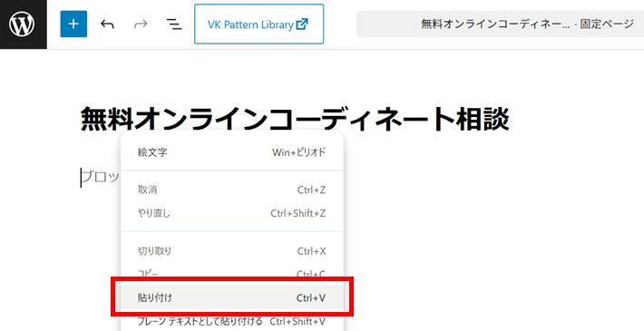This screenshot has width=644, height=331.
Task: Click the undo arrow icon
Action: [107, 24]
